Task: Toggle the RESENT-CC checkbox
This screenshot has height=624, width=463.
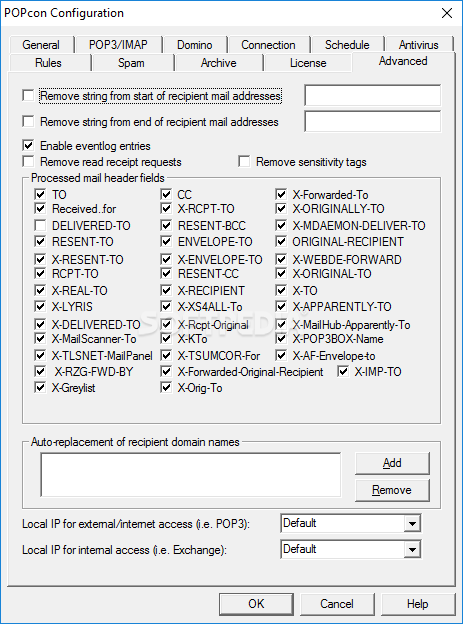Action: tap(166, 273)
